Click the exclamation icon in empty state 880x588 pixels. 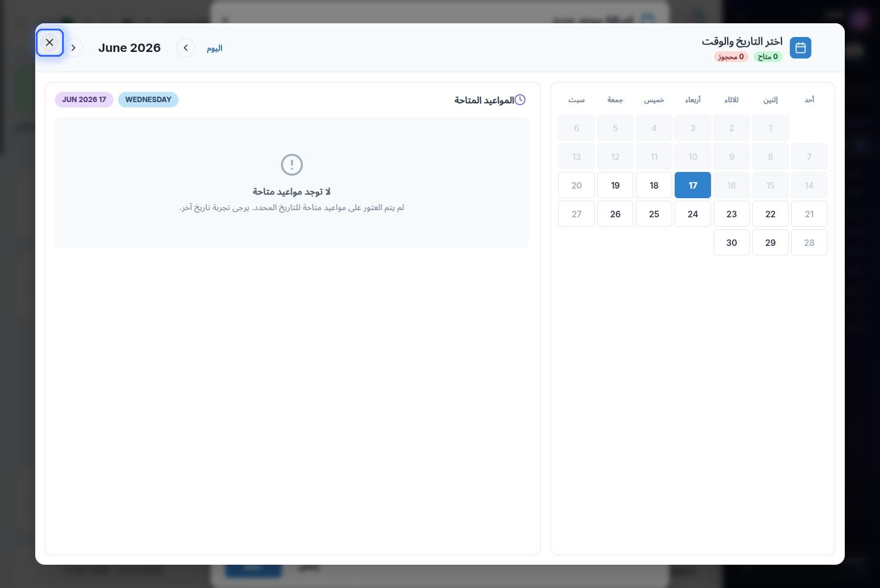pos(292,165)
